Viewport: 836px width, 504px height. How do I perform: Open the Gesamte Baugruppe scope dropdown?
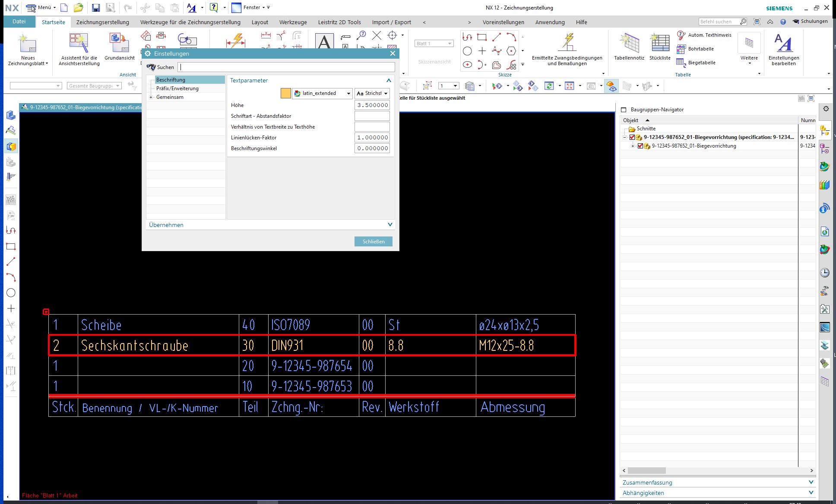[x=94, y=86]
